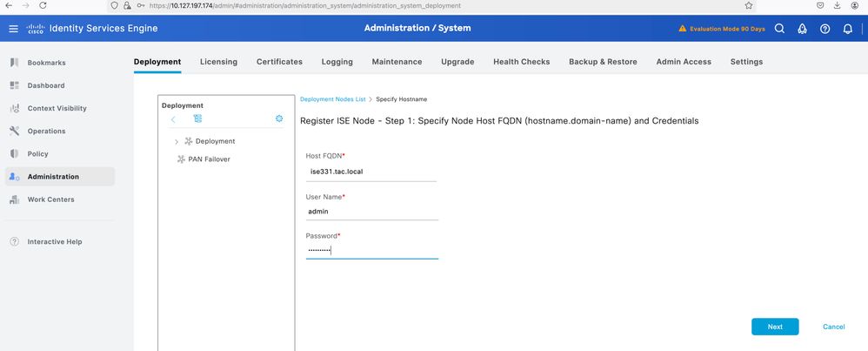This screenshot has width=868, height=351.
Task: Open the Maintenance tab
Action: (397, 62)
